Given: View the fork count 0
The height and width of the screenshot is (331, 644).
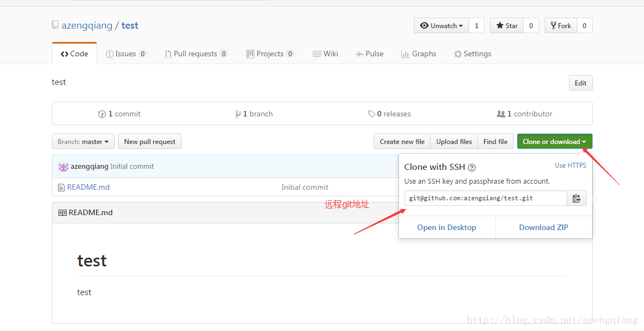Looking at the screenshot, I should [x=584, y=25].
